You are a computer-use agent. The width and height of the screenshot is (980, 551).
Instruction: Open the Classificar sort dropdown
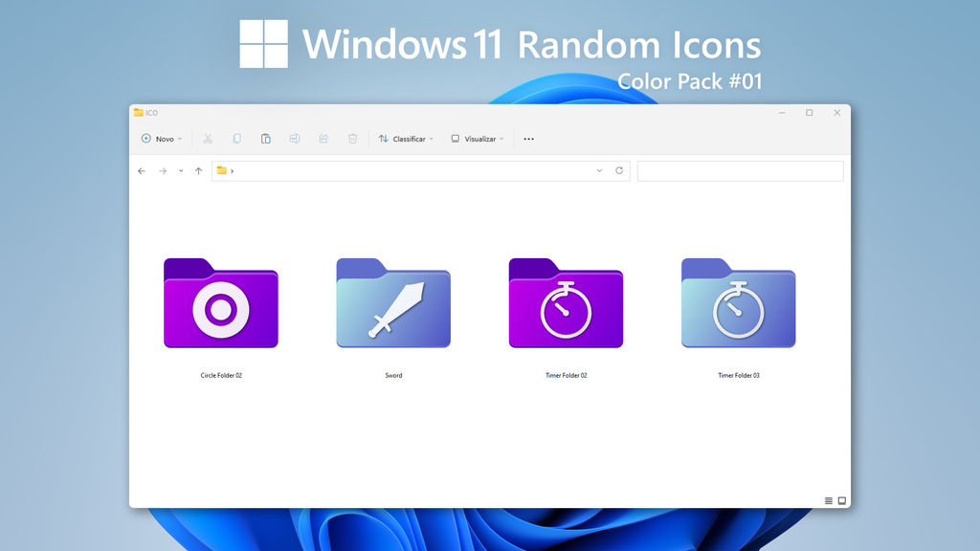point(406,139)
